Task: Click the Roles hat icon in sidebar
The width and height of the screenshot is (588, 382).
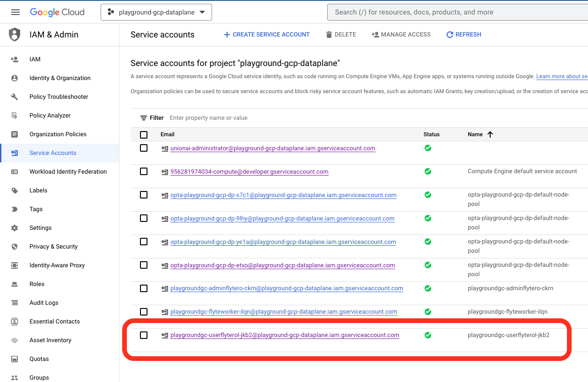Action: [15, 284]
